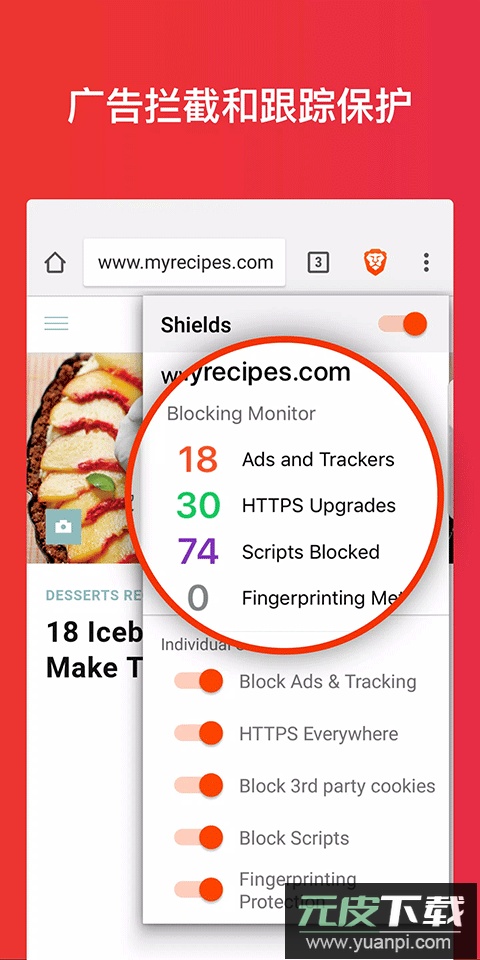This screenshot has width=480, height=960.
Task: Tap the camera icon on dessert photo
Action: click(x=64, y=526)
